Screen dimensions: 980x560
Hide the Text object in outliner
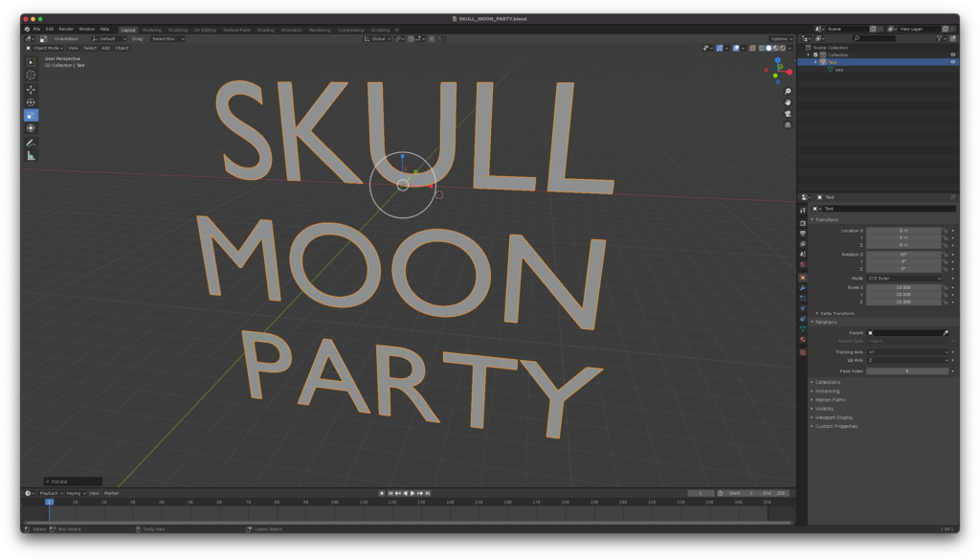coord(952,62)
